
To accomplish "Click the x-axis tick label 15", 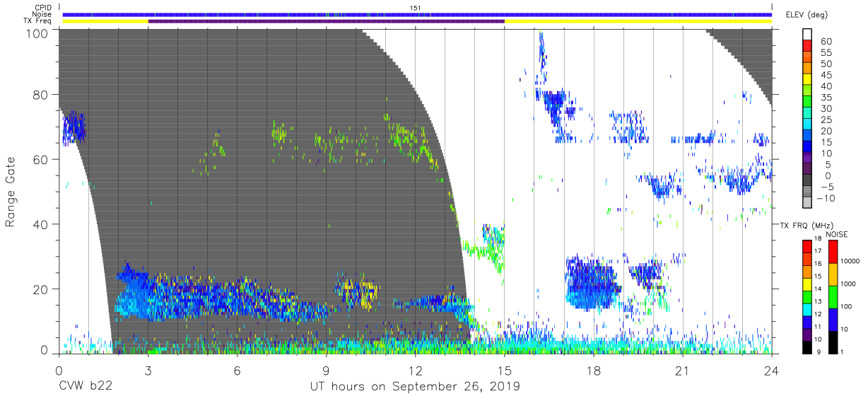I will pyautogui.click(x=504, y=371).
